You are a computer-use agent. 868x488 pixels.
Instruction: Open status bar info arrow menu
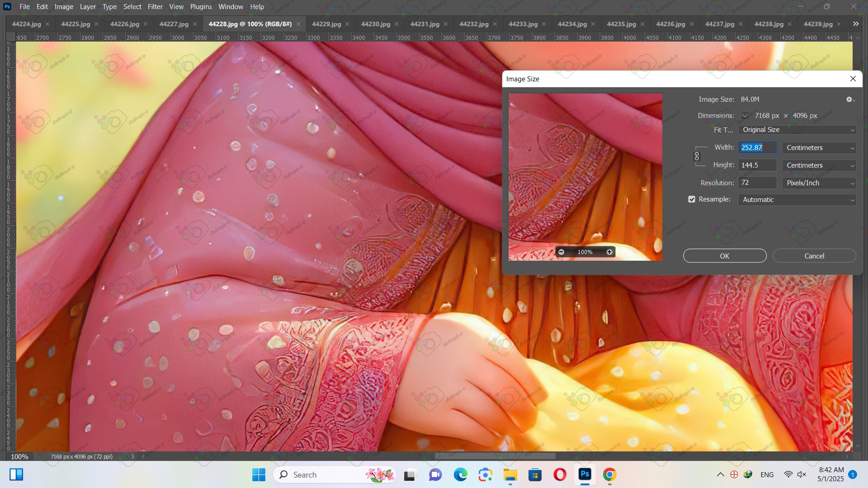[132, 456]
